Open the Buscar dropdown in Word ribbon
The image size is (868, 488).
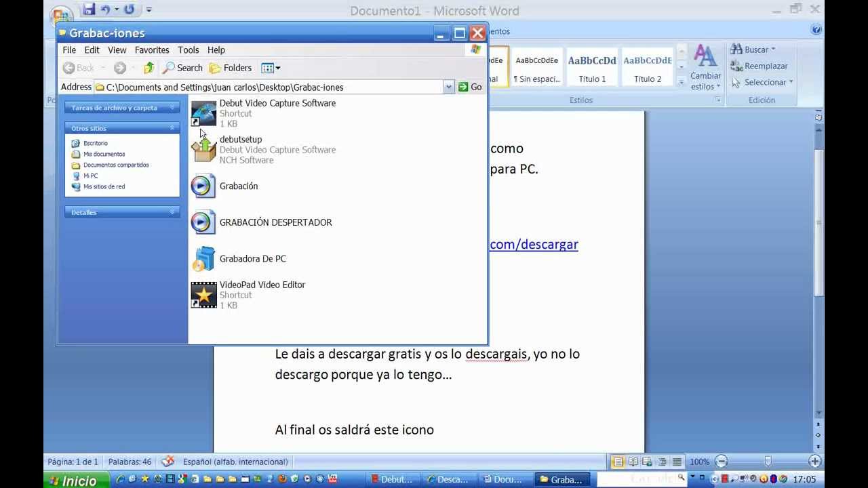pos(753,49)
